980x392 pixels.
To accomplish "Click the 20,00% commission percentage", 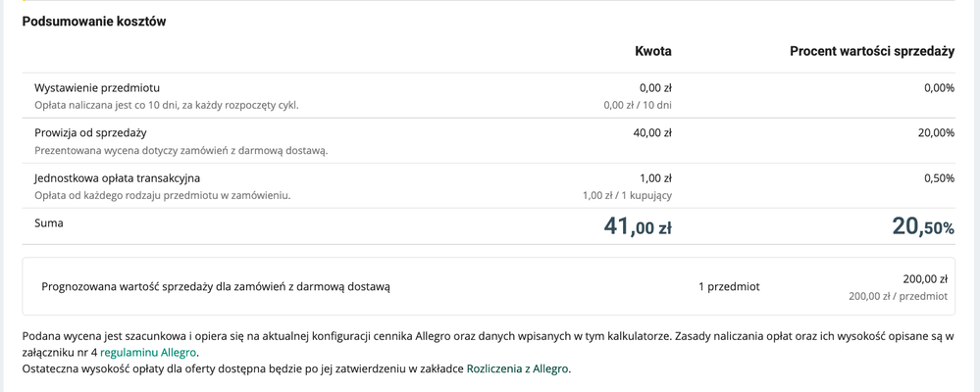I will (936, 133).
